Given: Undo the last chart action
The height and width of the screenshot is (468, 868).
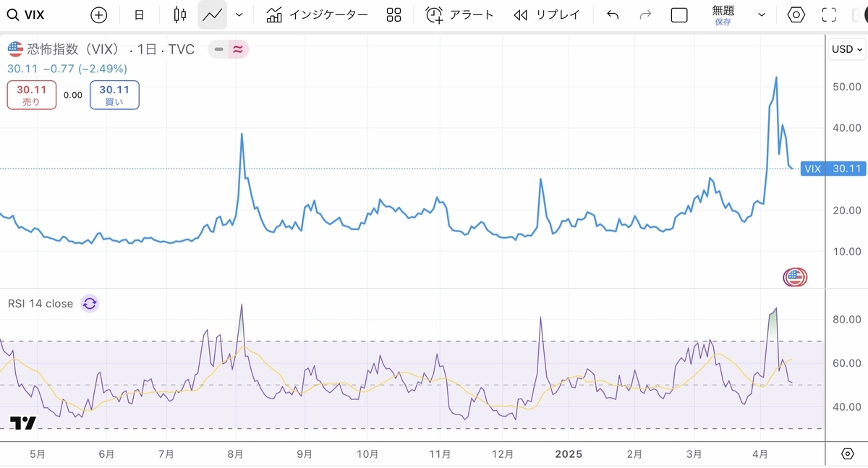Looking at the screenshot, I should [613, 14].
